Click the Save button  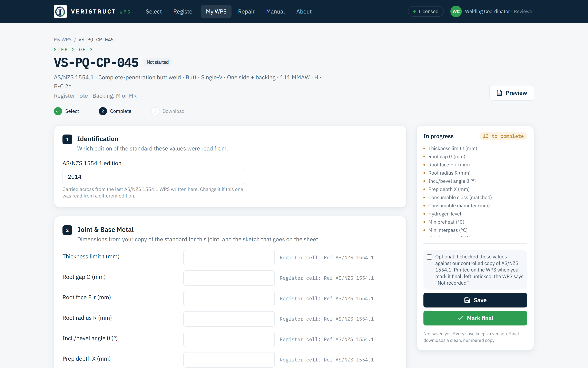[475, 300]
